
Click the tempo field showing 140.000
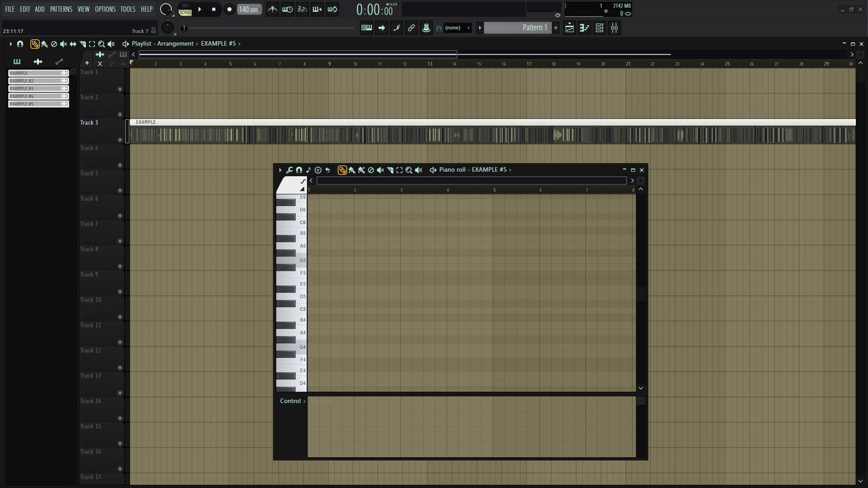tap(249, 9)
